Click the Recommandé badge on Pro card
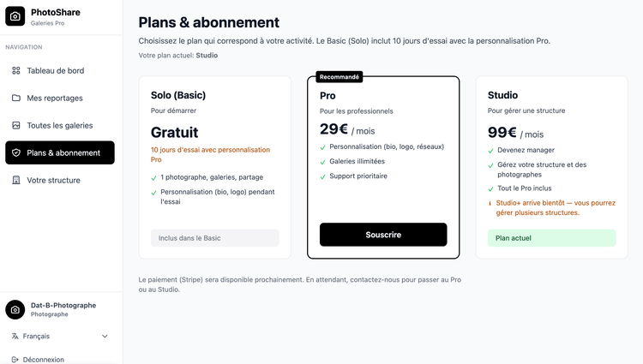 [x=340, y=77]
